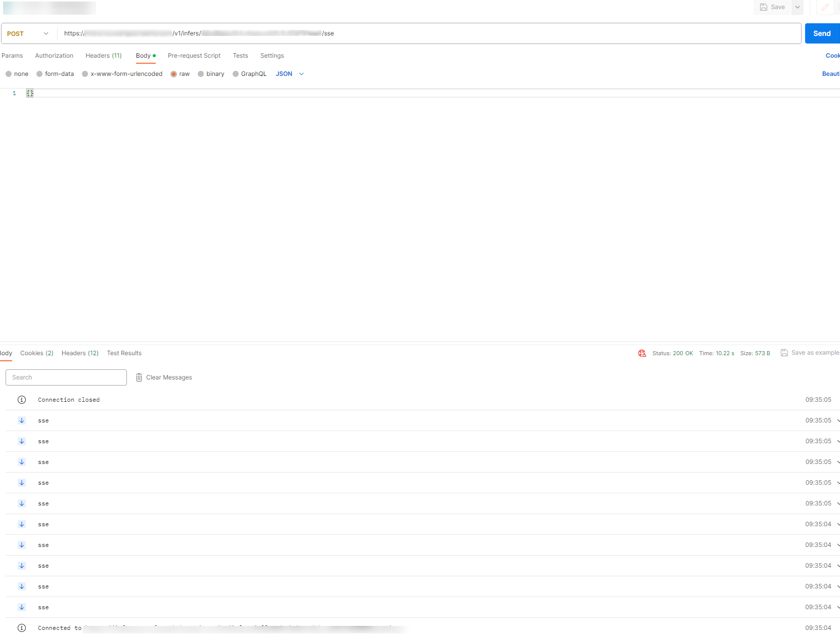Select the response Body tab
Viewport: 840px width, 636px height.
(6, 353)
